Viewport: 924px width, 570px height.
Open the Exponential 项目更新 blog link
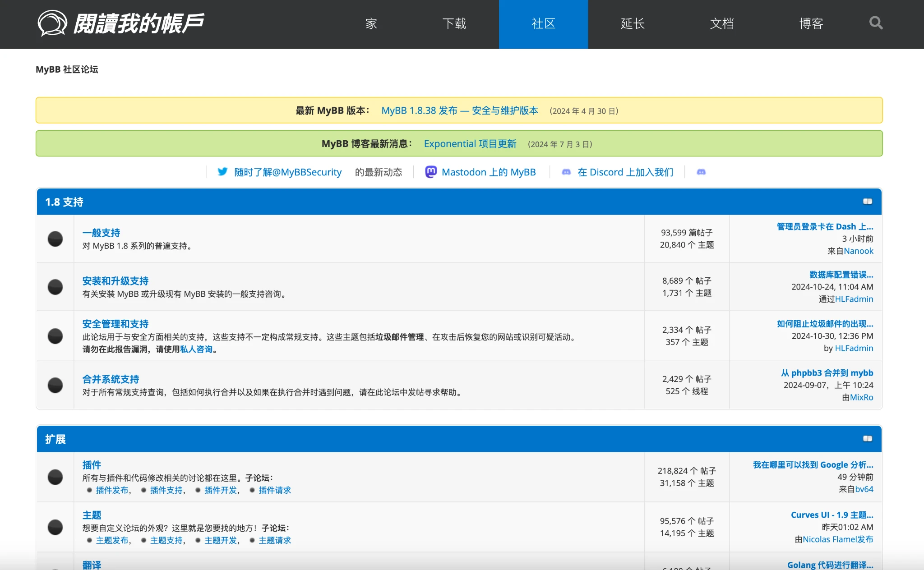pos(470,144)
